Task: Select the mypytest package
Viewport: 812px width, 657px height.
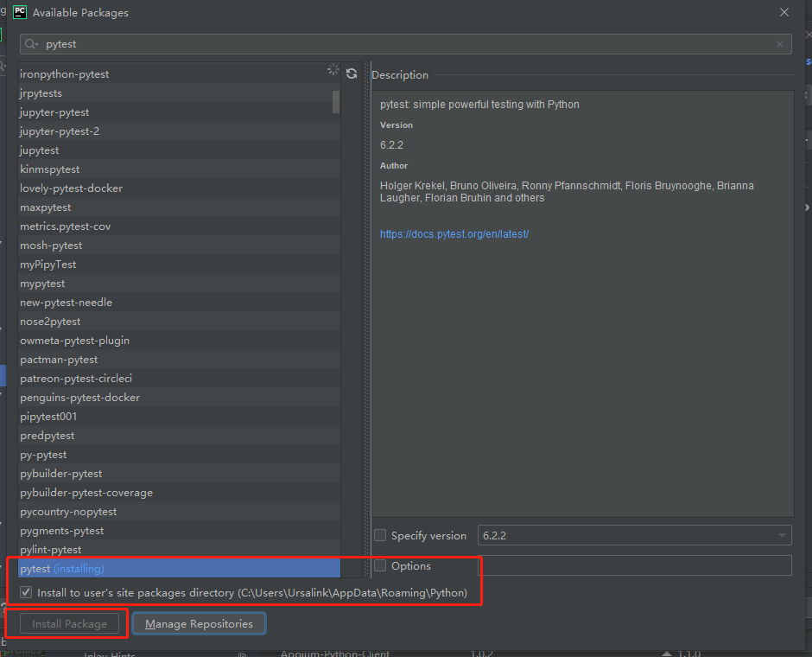Action: click(x=179, y=284)
